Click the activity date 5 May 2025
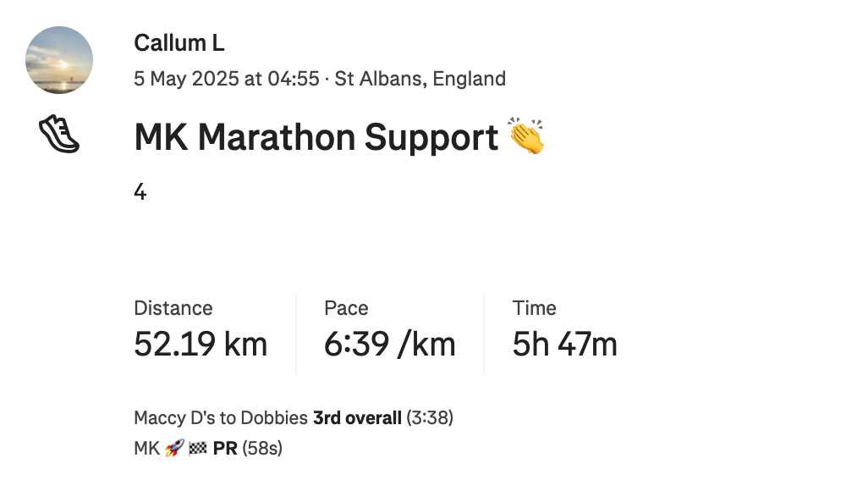The image size is (868, 491). pos(186,79)
